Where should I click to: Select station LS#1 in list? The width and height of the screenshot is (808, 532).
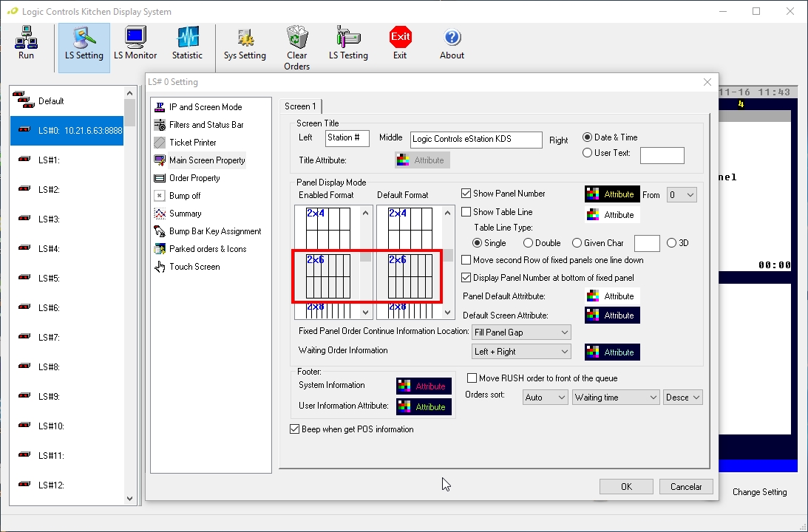click(67, 160)
